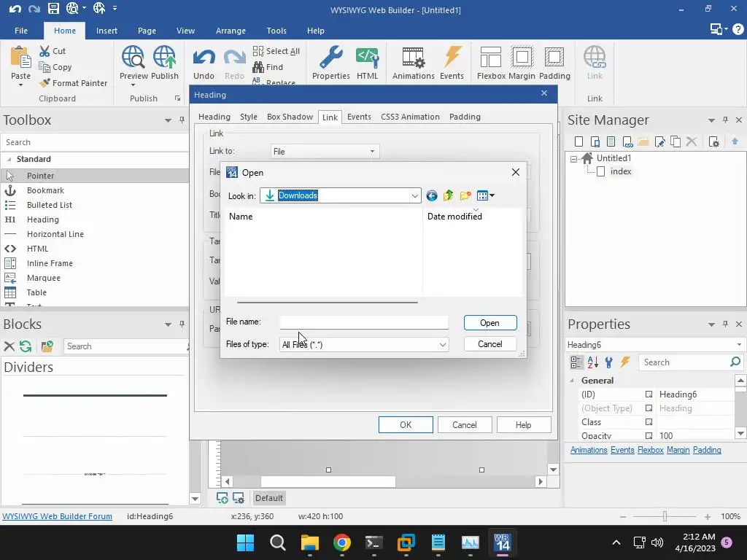Select the index page in Site Manager
This screenshot has width=747, height=560.
pos(621,171)
